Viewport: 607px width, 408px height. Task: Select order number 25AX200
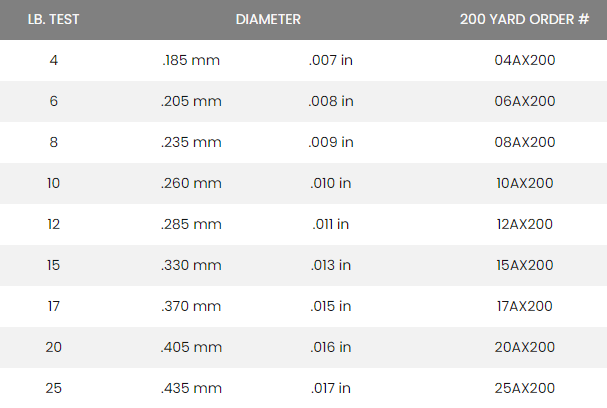[524, 388]
